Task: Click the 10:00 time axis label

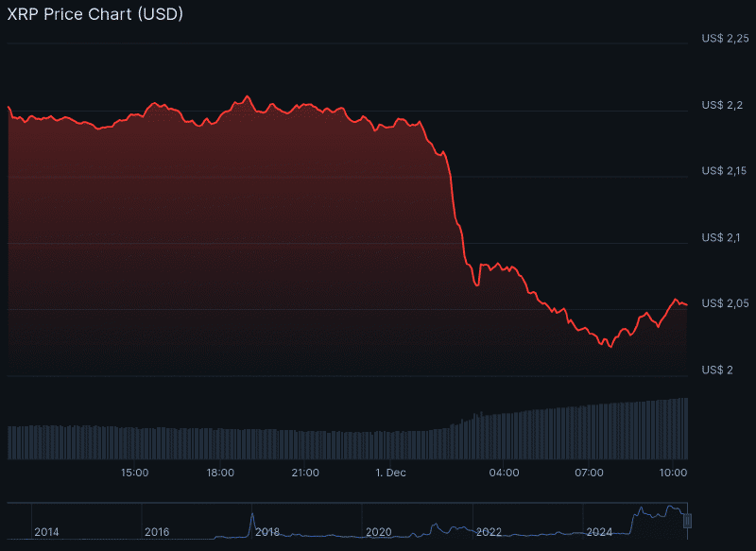Action: point(675,474)
